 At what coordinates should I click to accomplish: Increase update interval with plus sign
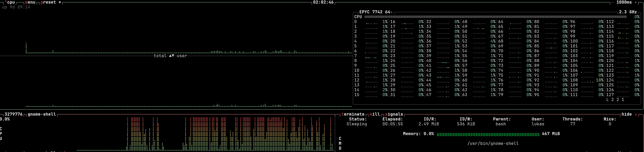(x=636, y=2)
